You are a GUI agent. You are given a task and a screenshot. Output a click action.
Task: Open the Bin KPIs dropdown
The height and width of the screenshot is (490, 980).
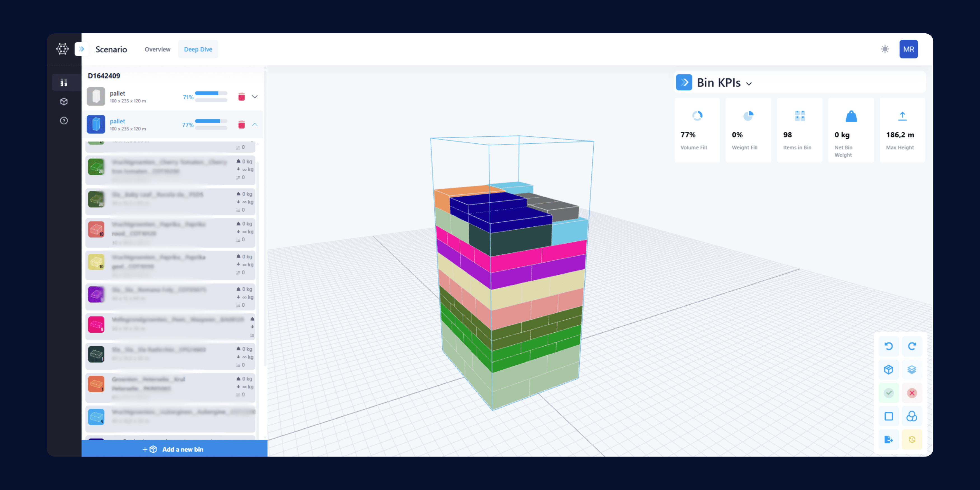tap(749, 83)
